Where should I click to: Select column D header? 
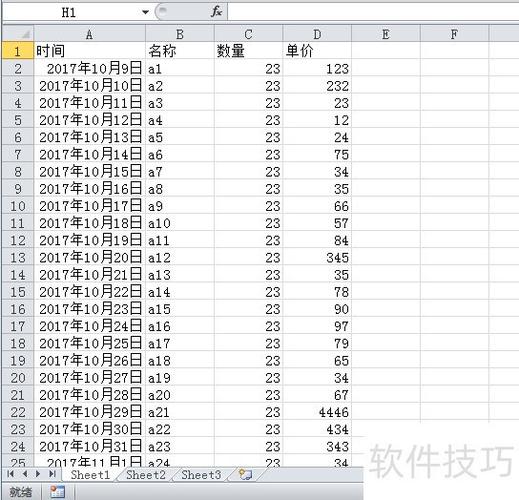317,34
